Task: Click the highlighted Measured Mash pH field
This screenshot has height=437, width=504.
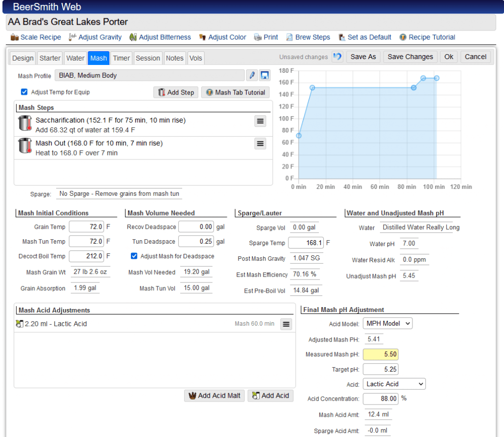Action: pos(382,354)
